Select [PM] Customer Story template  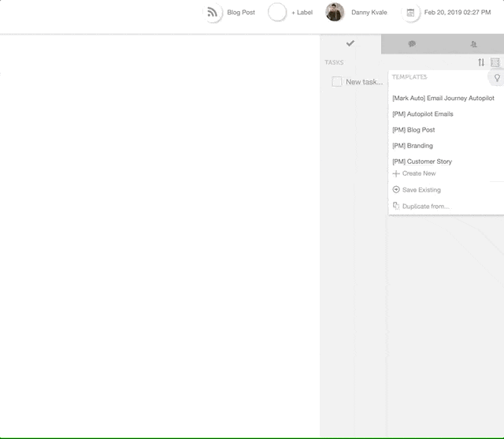pyautogui.click(x=422, y=162)
